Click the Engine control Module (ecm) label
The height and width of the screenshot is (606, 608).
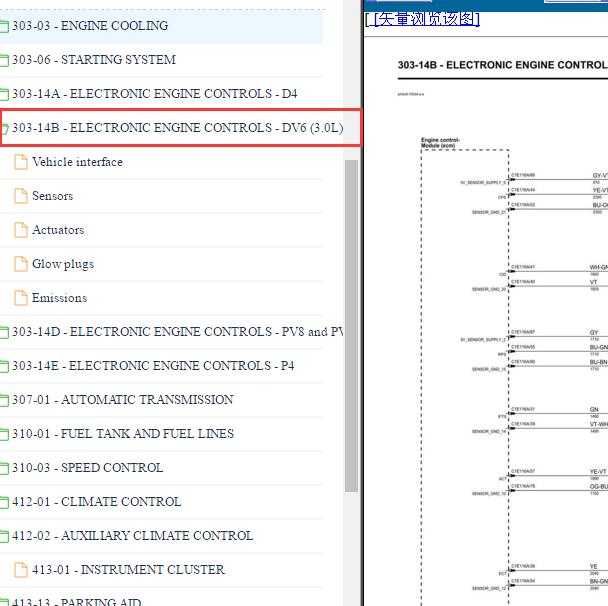tap(440, 143)
